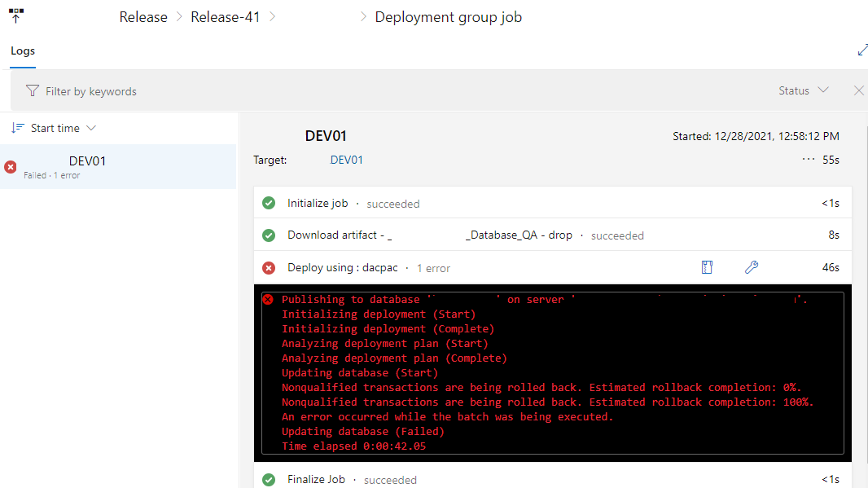This screenshot has height=488, width=868.
Task: Switch to the Logs tab
Action: tap(22, 51)
